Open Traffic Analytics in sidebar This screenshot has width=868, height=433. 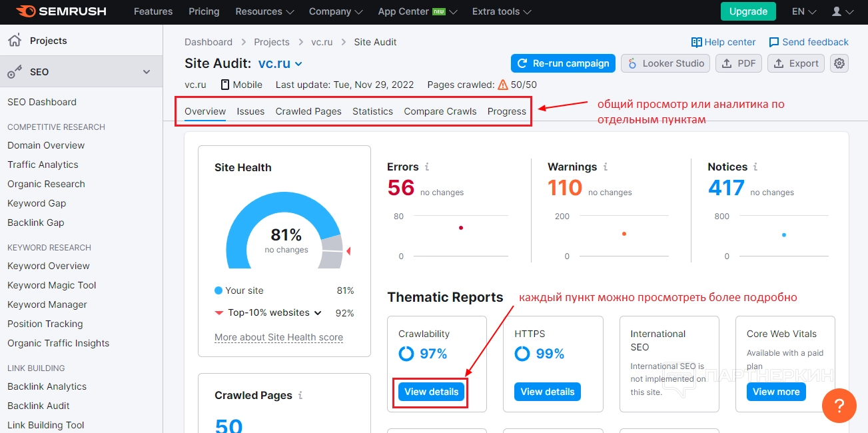[43, 165]
